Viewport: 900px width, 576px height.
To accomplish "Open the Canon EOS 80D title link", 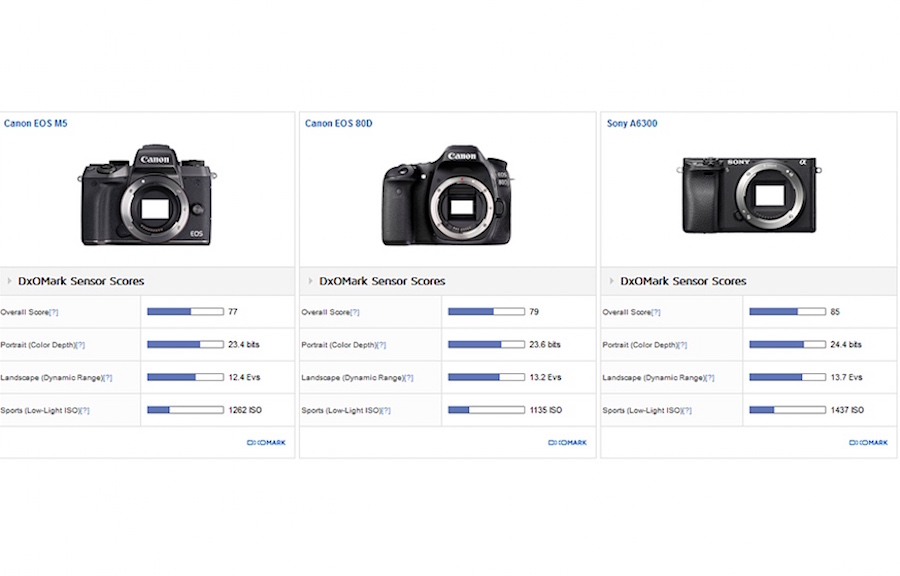I will coord(338,124).
